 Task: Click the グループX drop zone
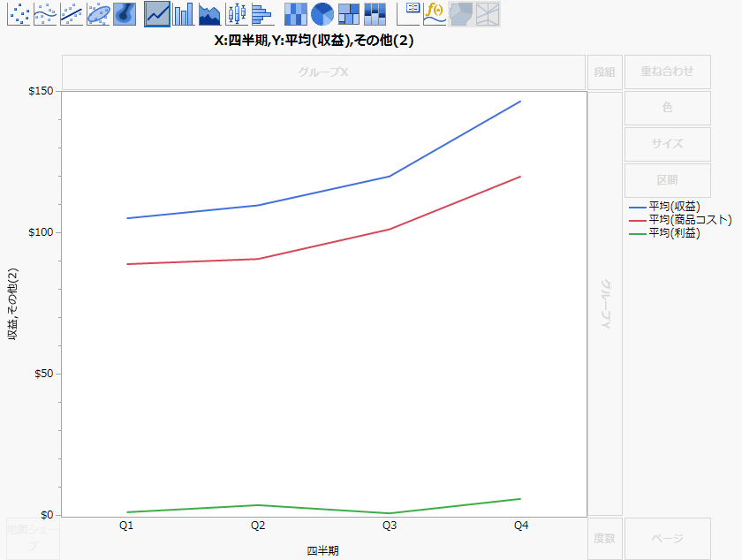pos(323,72)
